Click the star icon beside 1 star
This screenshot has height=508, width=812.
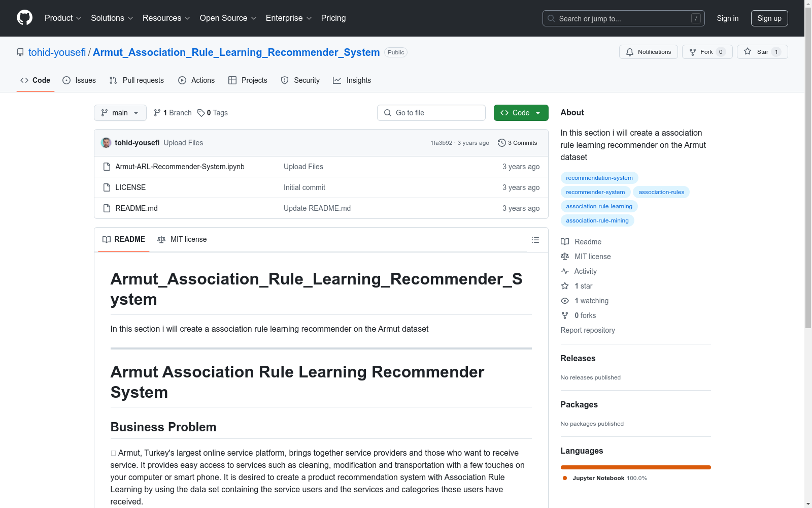[565, 286]
